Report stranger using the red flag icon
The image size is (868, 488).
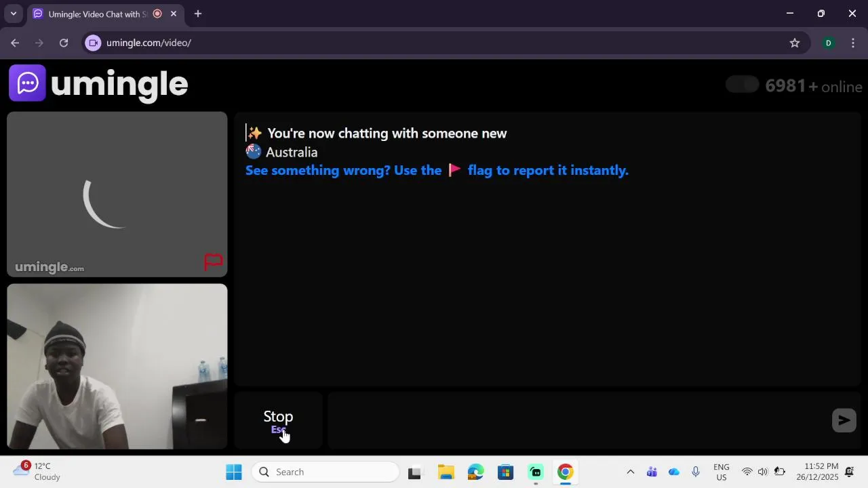pos(214,262)
